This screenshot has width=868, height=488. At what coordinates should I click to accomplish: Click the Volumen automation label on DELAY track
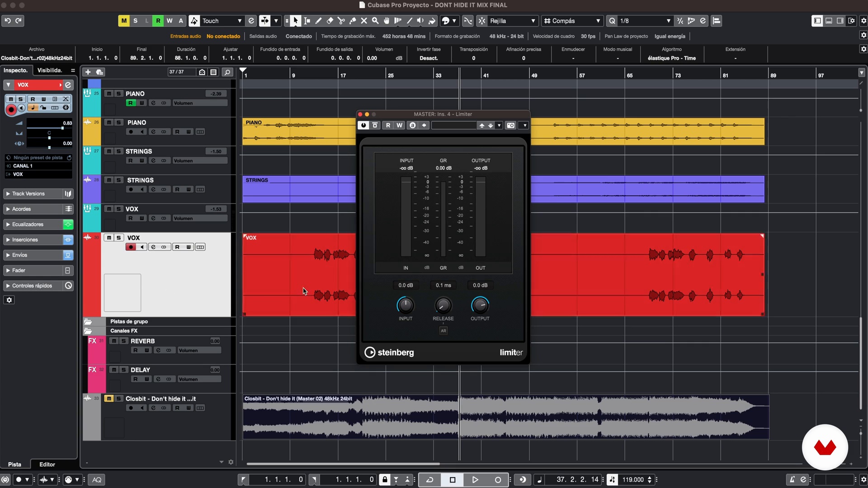pyautogui.click(x=199, y=380)
